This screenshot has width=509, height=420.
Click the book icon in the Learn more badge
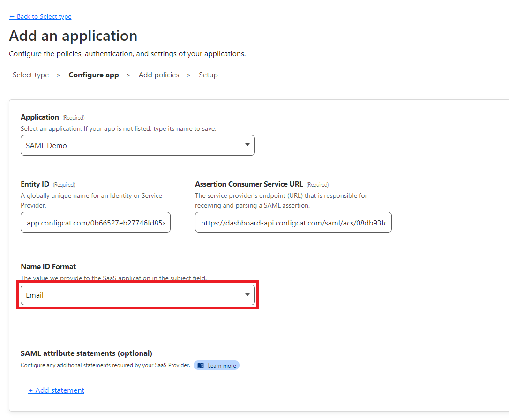click(x=201, y=365)
